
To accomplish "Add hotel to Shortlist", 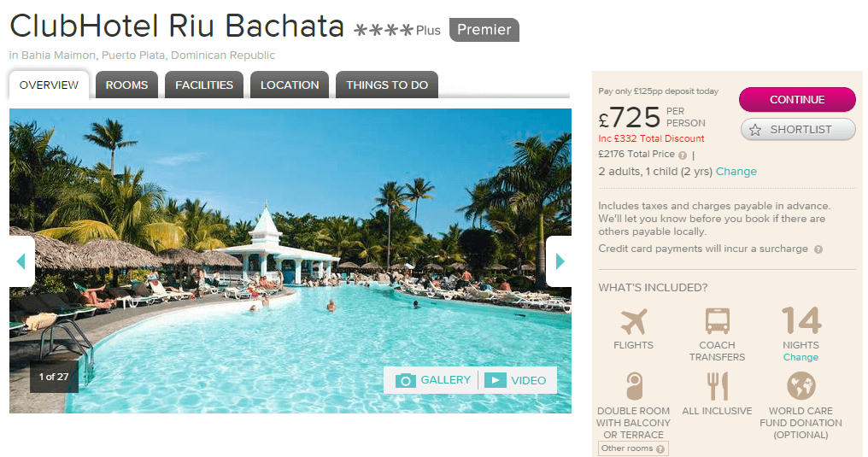I will [x=798, y=130].
